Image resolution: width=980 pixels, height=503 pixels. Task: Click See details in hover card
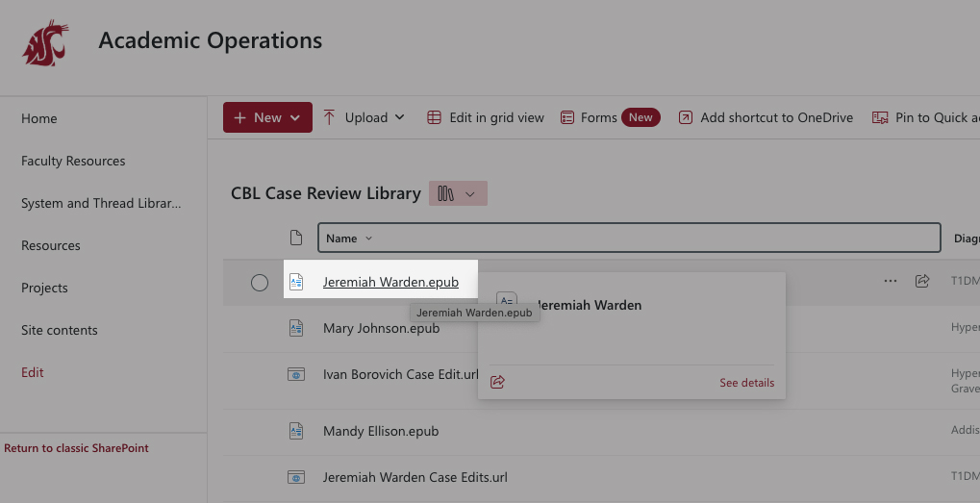[x=746, y=383]
